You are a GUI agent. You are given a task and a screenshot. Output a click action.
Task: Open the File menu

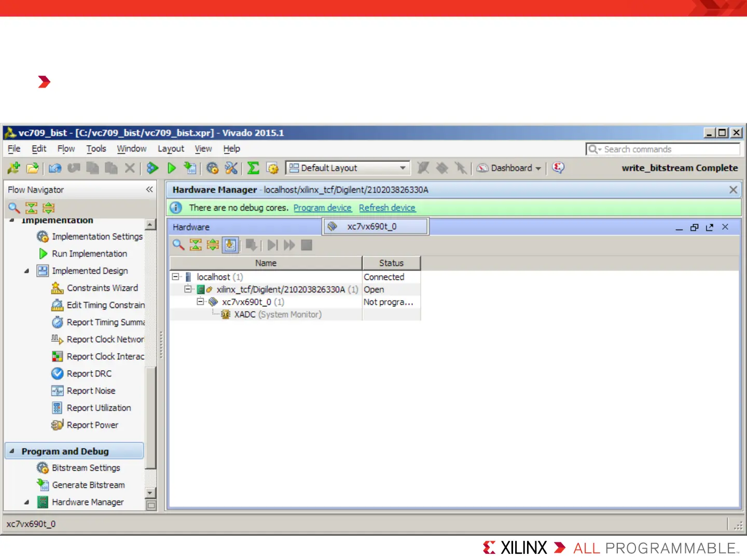tap(14, 149)
